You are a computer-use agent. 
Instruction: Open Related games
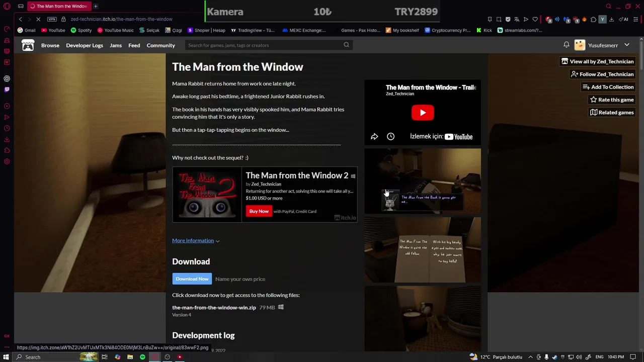tap(612, 112)
